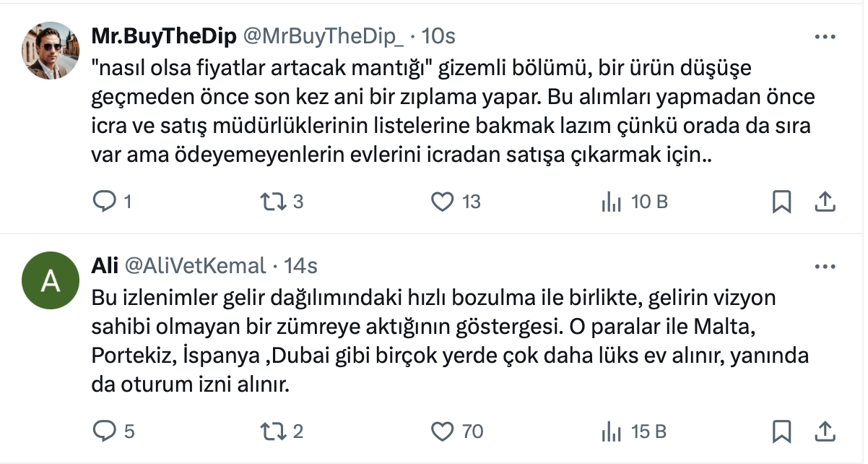Image resolution: width=868 pixels, height=464 pixels.
Task: Open more options for Ali's tweet
Action: coord(825,266)
